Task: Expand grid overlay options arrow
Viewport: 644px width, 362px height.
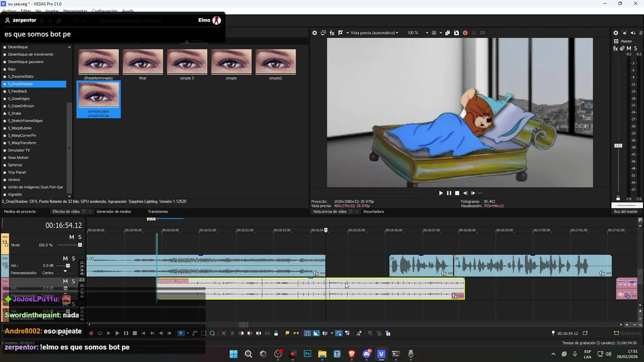Action: [x=441, y=33]
